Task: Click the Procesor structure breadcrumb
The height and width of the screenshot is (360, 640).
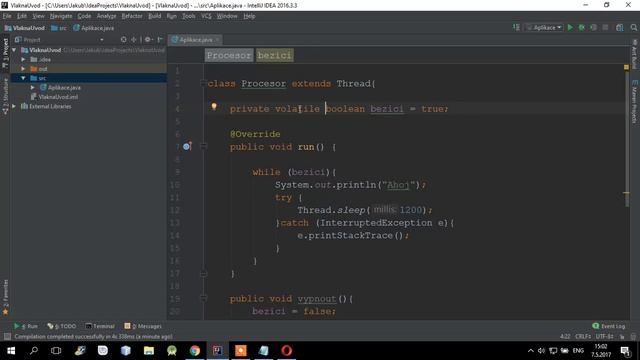Action: (229, 55)
